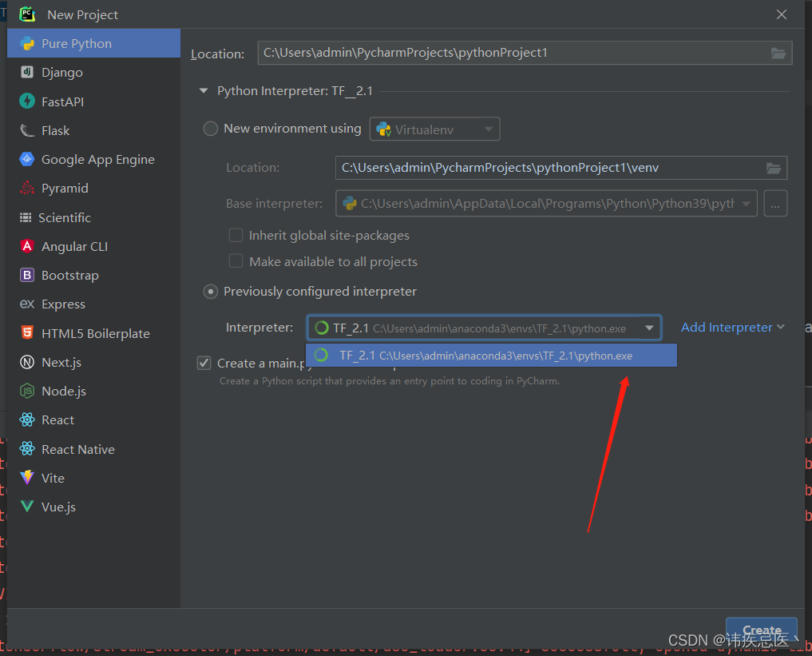Image resolution: width=812 pixels, height=656 pixels.
Task: Select React Native project type
Action: coord(93,449)
